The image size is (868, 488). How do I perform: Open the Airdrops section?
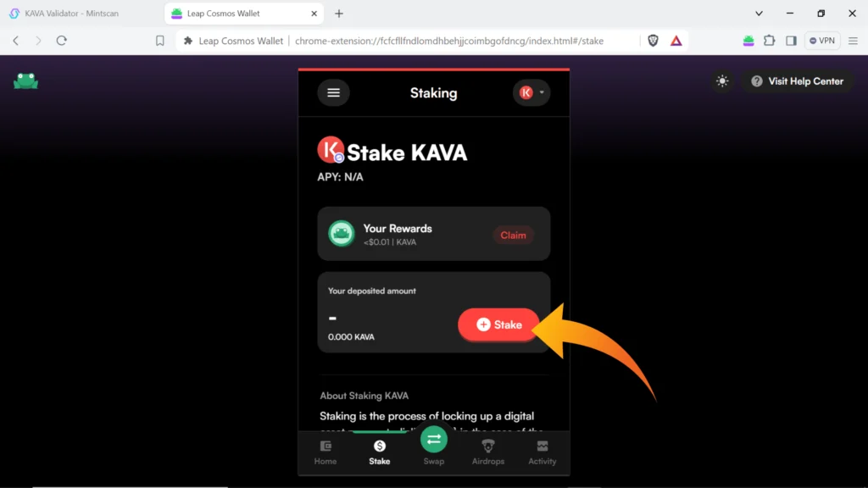pos(487,452)
